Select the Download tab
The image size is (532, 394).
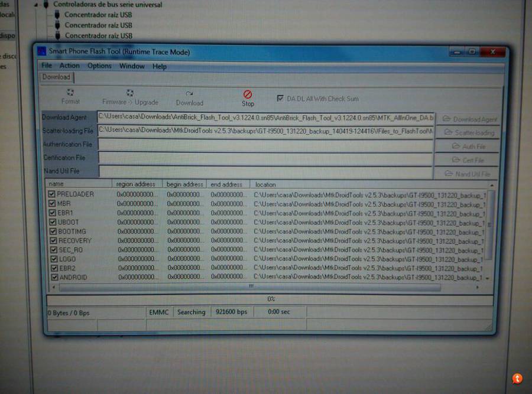pos(56,77)
